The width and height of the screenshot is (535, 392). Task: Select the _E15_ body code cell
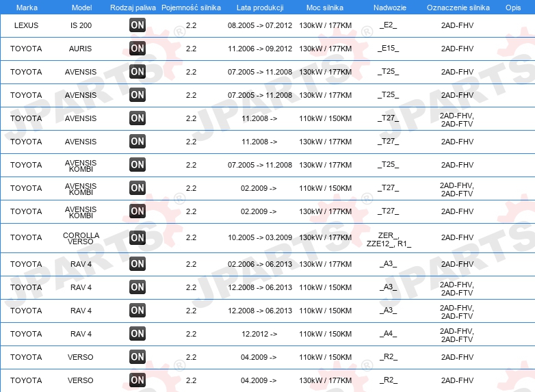coord(389,48)
